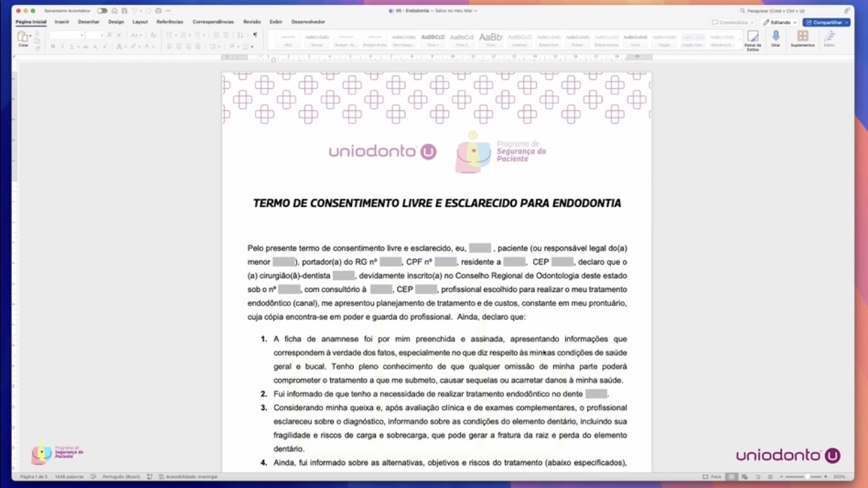Click the save icon in title bar

124,11
